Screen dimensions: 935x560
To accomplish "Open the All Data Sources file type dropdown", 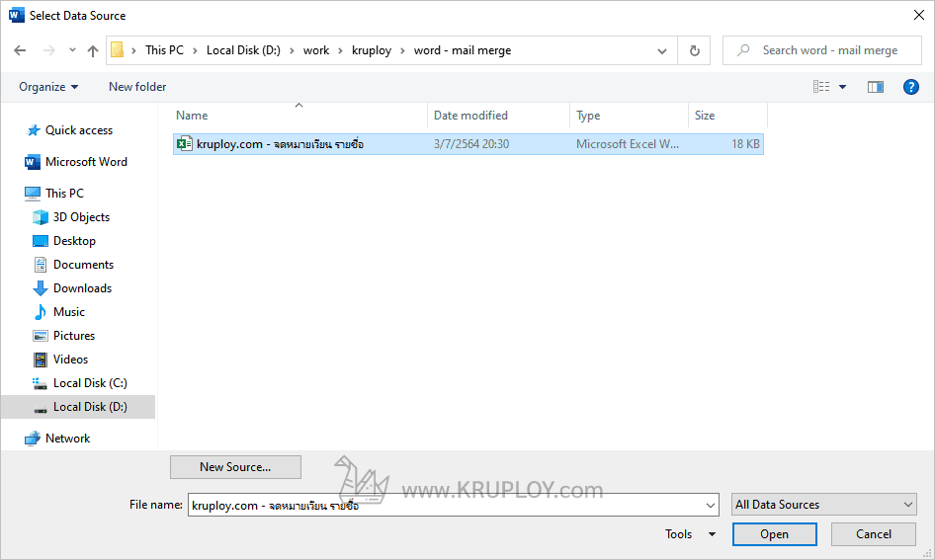I will coord(824,505).
